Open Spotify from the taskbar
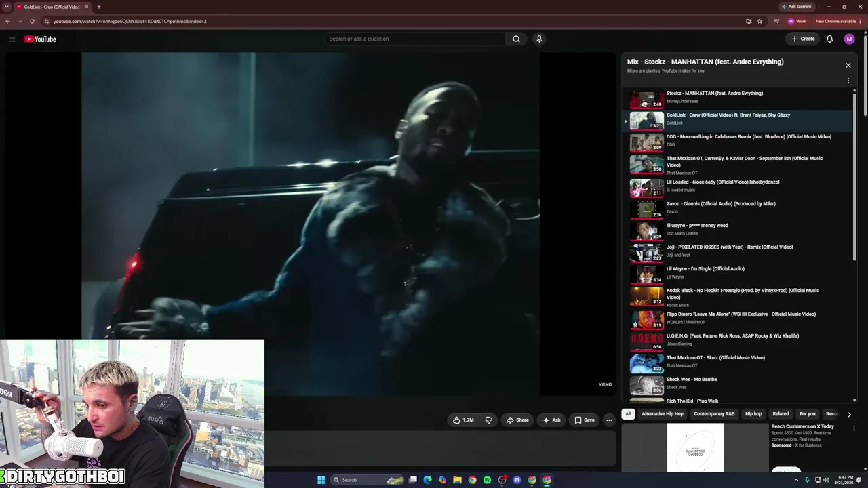 (x=487, y=480)
